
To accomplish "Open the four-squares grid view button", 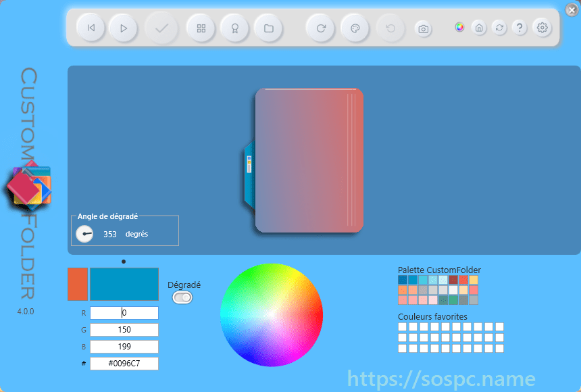I will click(201, 28).
